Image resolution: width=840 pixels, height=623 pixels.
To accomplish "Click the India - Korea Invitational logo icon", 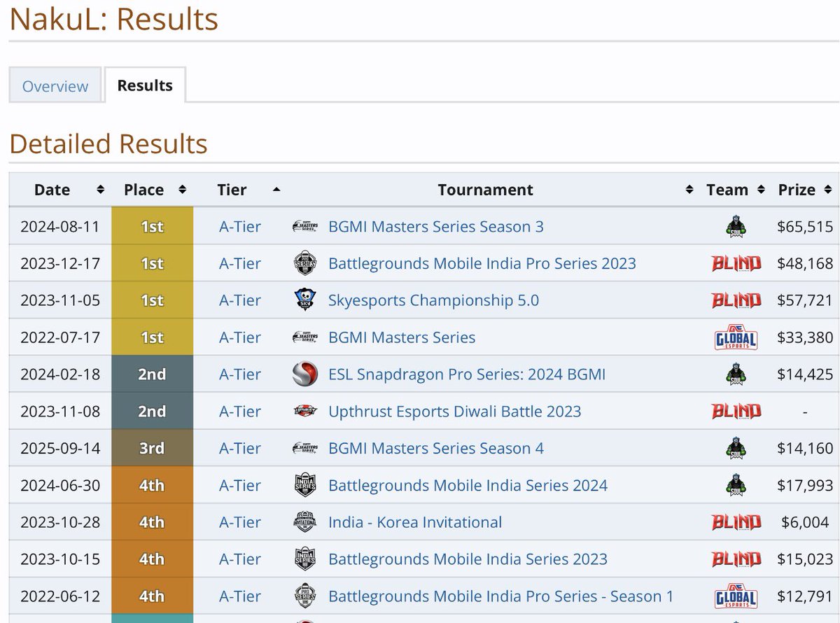I will pyautogui.click(x=305, y=522).
